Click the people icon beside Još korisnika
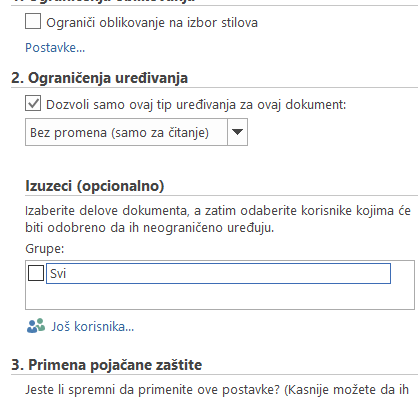Image resolution: width=418 pixels, height=400 pixels. 36,326
